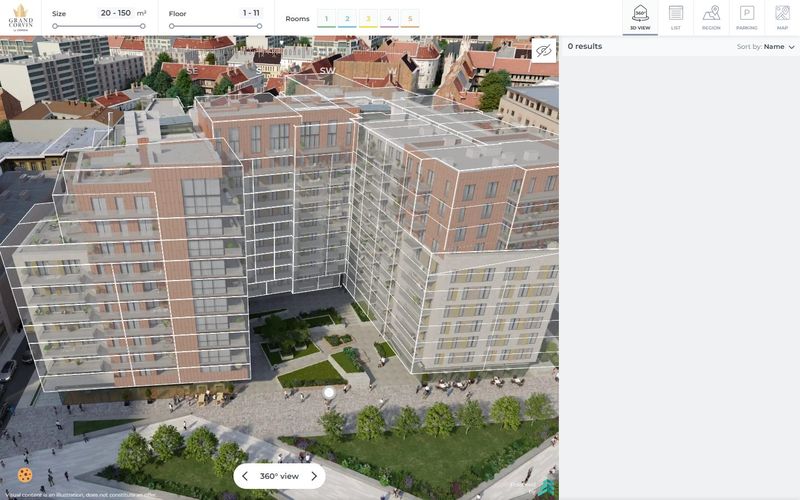800x500 pixels.
Task: Open the Parking view icon
Action: pyautogui.click(x=746, y=17)
